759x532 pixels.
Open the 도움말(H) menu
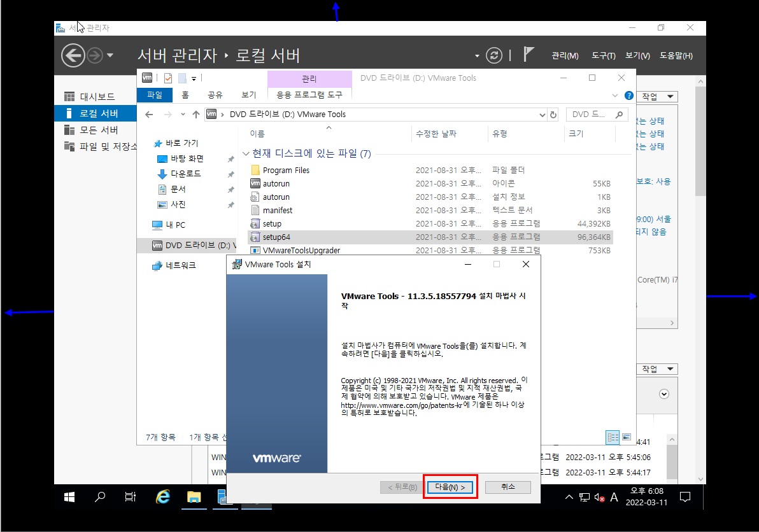coord(676,55)
